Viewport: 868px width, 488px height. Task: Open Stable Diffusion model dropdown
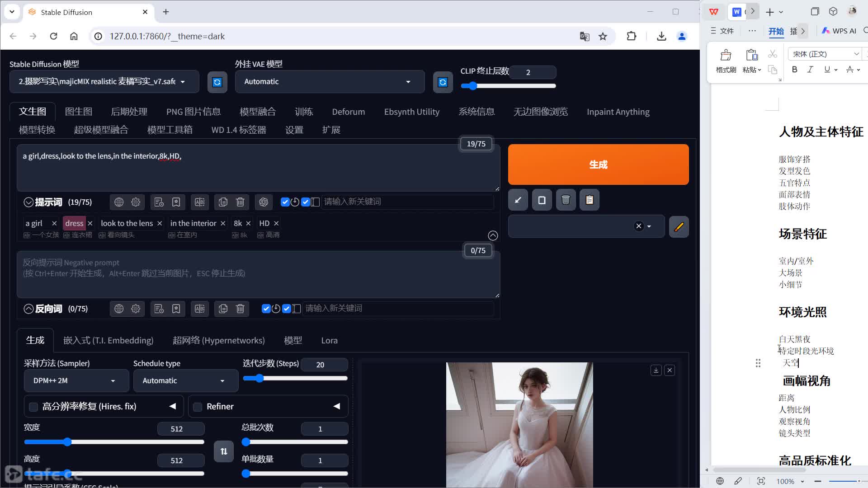tap(104, 82)
